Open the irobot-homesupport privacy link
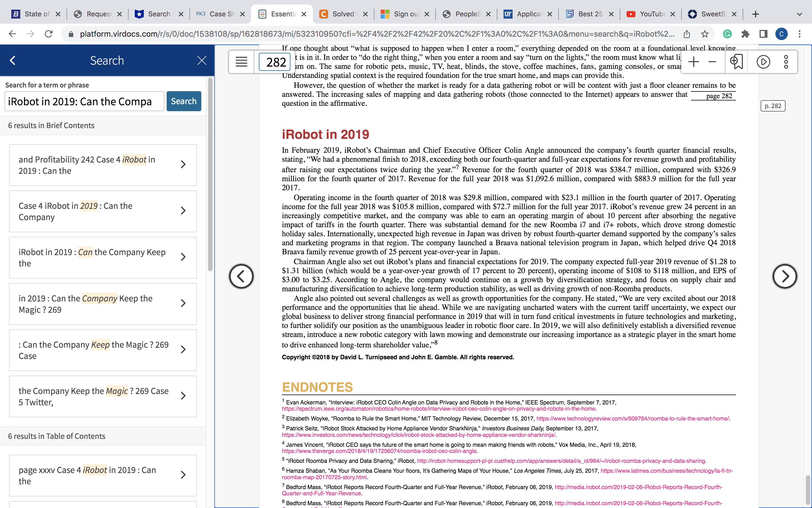Viewport: 812px width, 508px height. click(561, 461)
